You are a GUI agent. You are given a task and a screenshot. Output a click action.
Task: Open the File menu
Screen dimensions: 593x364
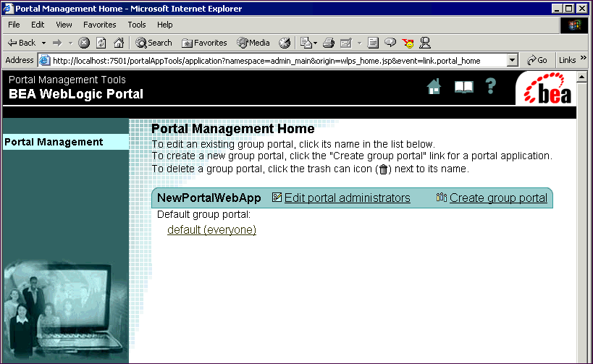14,25
